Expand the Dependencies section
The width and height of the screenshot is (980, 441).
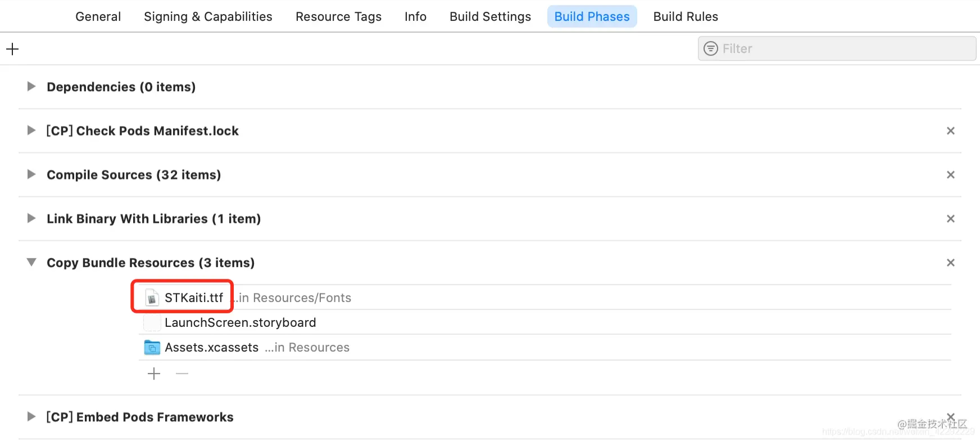click(31, 87)
